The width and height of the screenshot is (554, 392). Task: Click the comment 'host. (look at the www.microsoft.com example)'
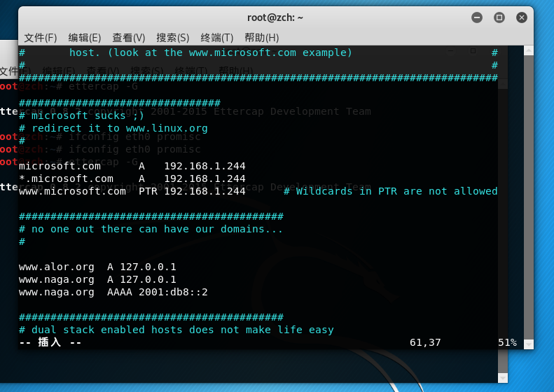[211, 52]
